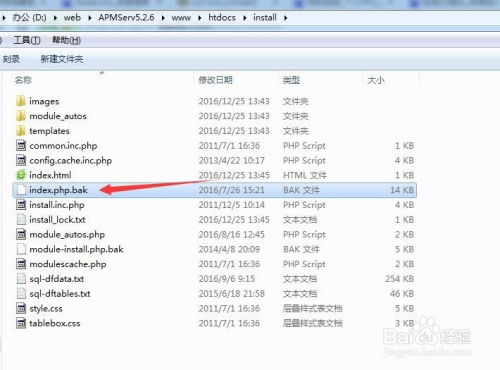Expand the arrow after APMServ5.2.6 in path

click(x=163, y=18)
